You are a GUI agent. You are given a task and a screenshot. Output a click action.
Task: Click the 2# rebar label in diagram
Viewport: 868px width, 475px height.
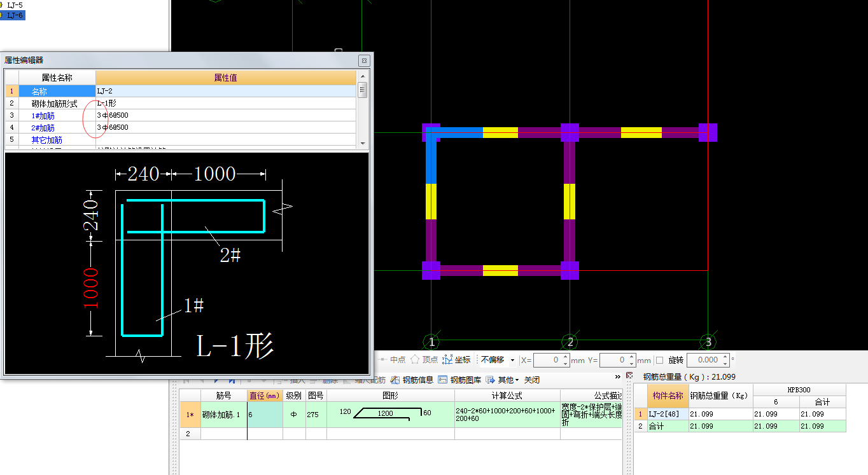click(230, 255)
